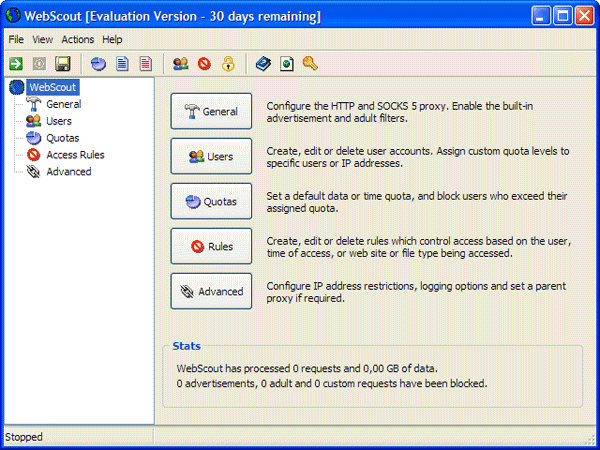600x450 pixels.
Task: Click the 'Create, edit or delete user accounts' description
Action: point(418,157)
